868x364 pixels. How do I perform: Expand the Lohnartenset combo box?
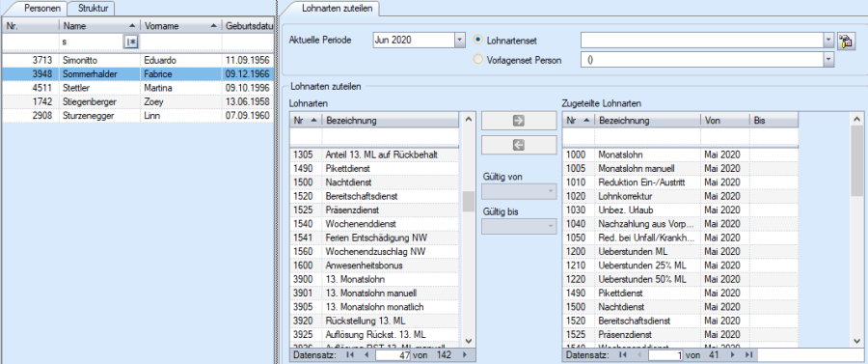[828, 40]
